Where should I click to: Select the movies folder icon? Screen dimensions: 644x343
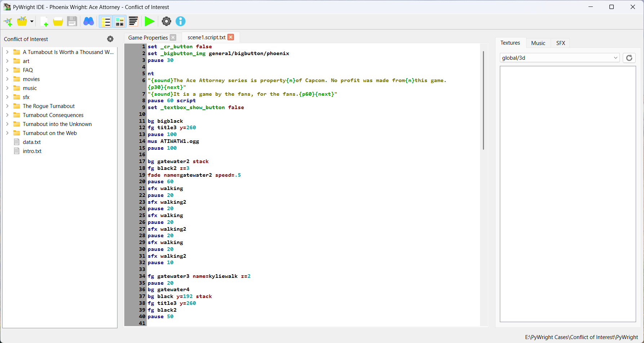pos(17,79)
